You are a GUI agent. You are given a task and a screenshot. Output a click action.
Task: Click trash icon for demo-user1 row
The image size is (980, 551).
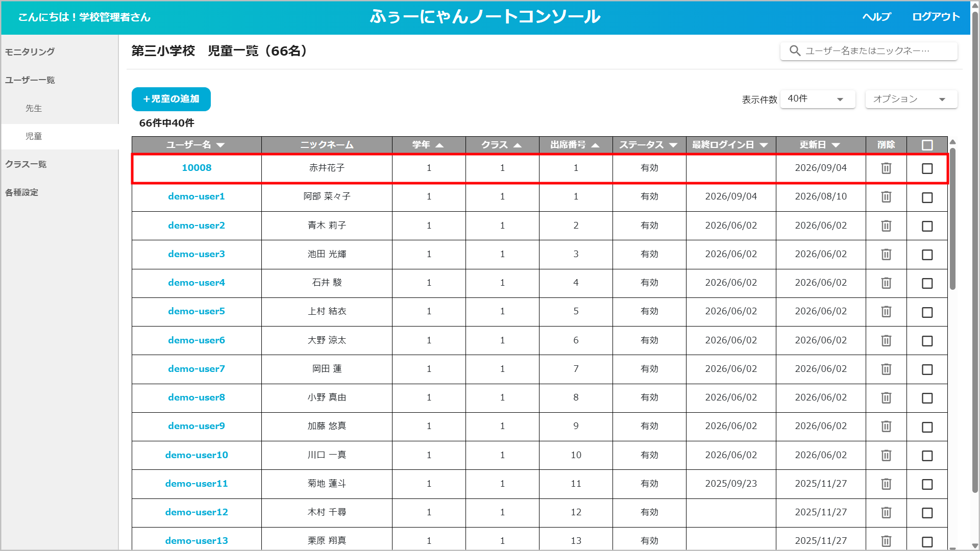pos(886,196)
